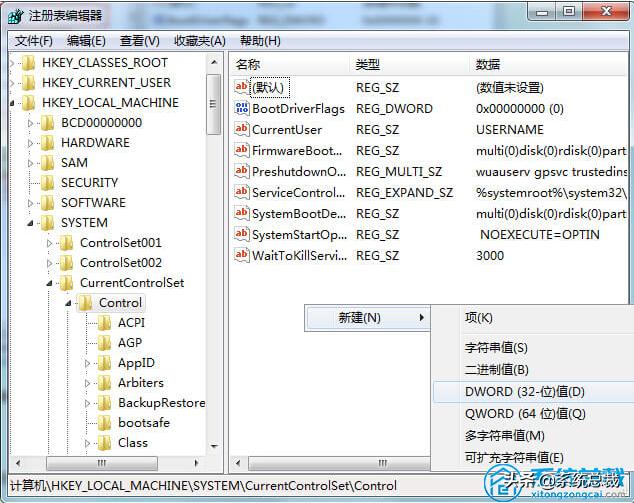Viewport: 634px width, 503px height.
Task: Click the string icon of ServiceControl... value
Action: tap(241, 192)
